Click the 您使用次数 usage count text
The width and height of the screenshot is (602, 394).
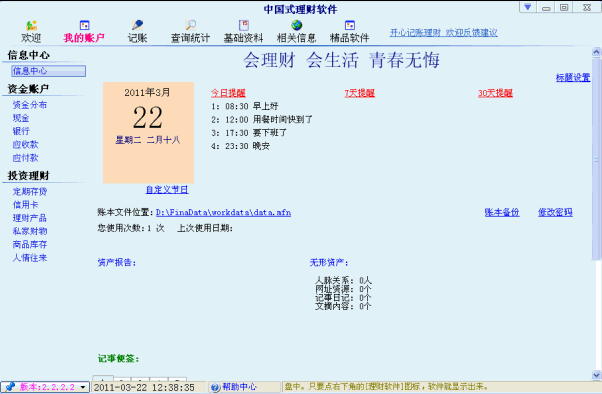tap(131, 228)
